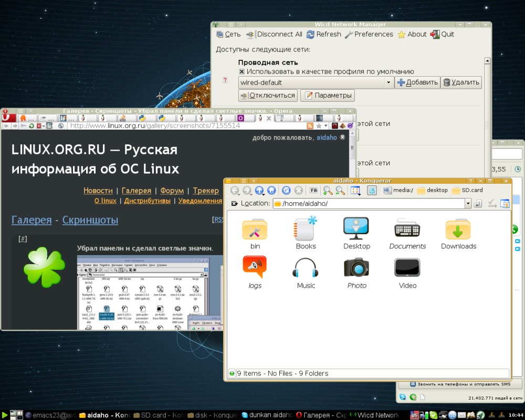Open the media:/ bookmark in Konqueror

coord(398,190)
